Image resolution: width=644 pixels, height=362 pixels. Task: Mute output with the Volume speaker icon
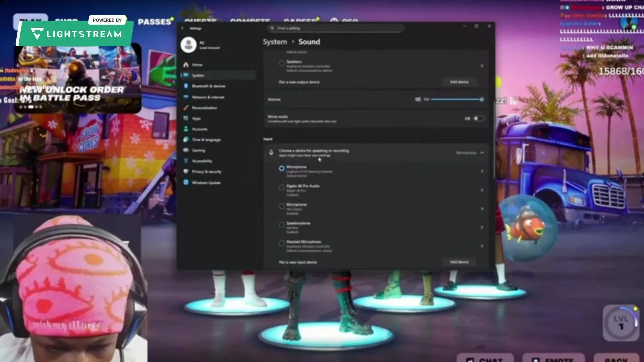[417, 99]
